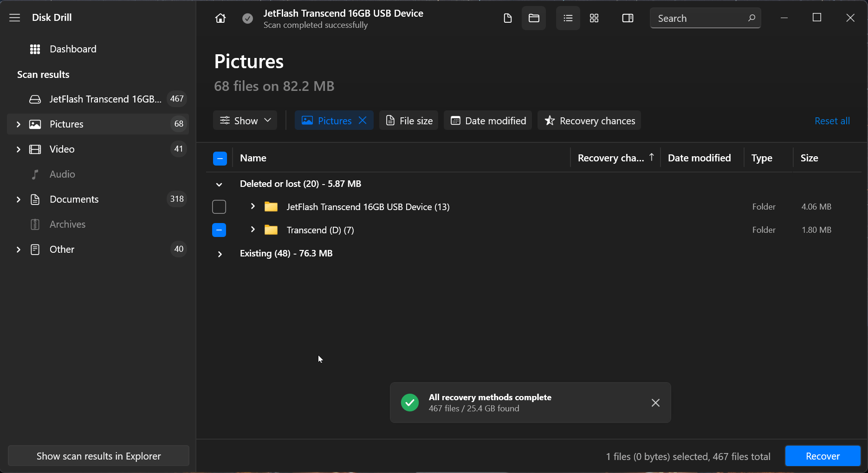Open Dashboard from sidebar
The height and width of the screenshot is (473, 868).
(73, 49)
